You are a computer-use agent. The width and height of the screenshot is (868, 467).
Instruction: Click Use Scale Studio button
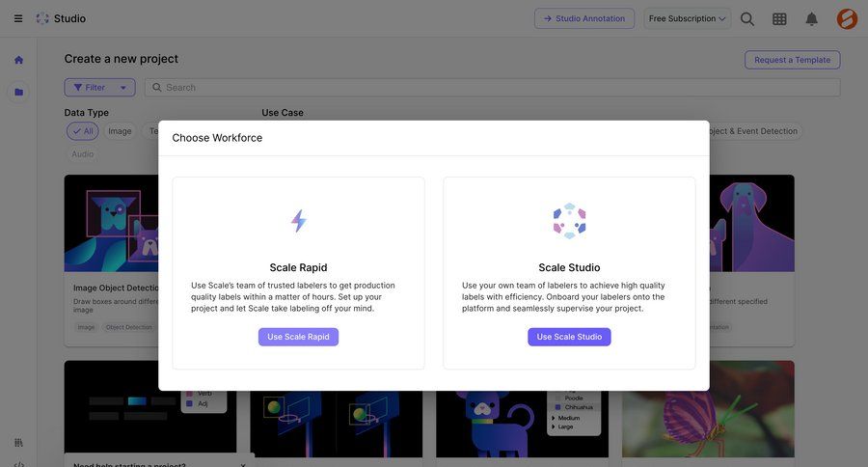(x=569, y=337)
